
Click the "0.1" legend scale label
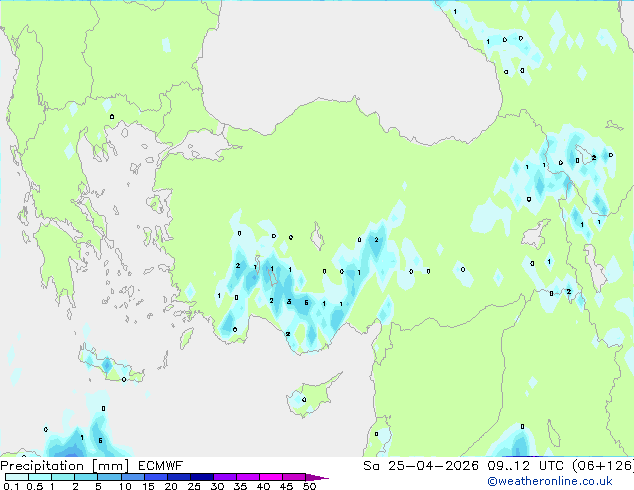(x=11, y=486)
